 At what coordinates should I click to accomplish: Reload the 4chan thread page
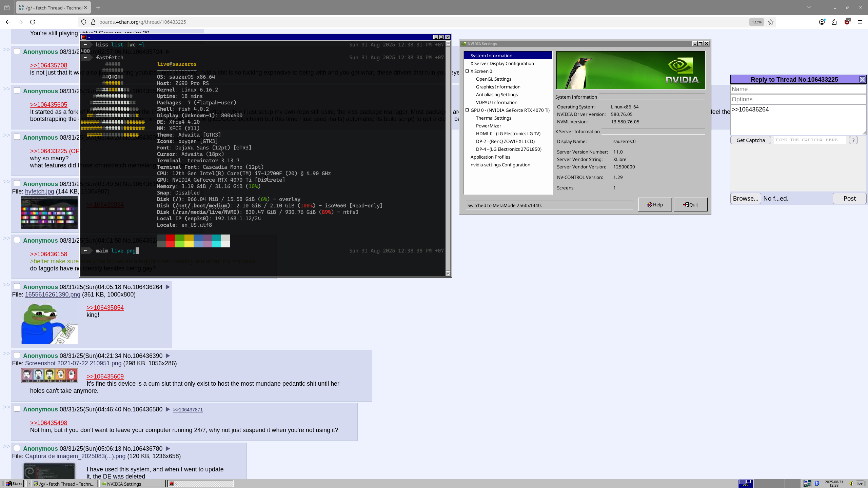click(33, 22)
